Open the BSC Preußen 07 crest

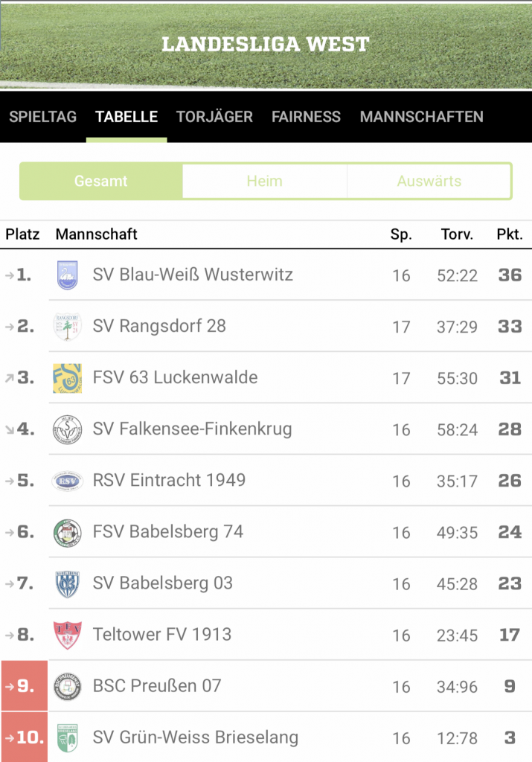67,687
